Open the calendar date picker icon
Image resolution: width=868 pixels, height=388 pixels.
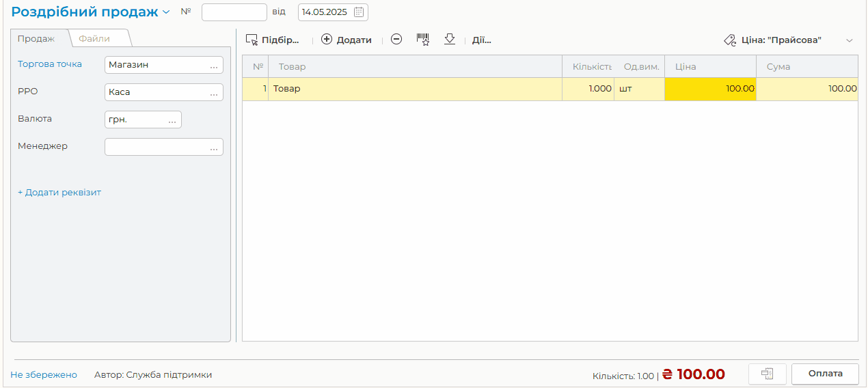point(359,12)
